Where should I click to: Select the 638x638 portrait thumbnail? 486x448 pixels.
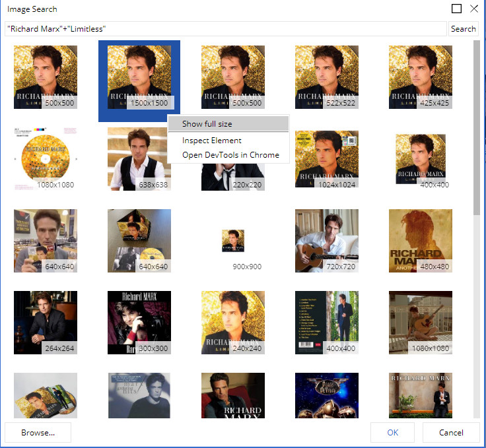click(139, 158)
